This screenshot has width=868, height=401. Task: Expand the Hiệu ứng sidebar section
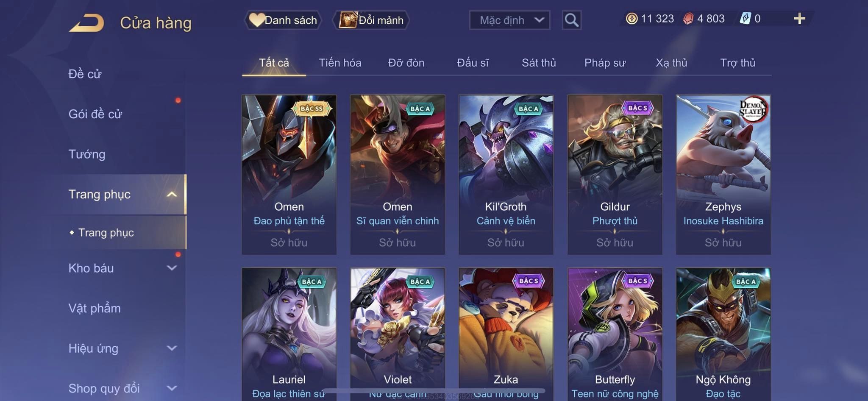(x=172, y=348)
